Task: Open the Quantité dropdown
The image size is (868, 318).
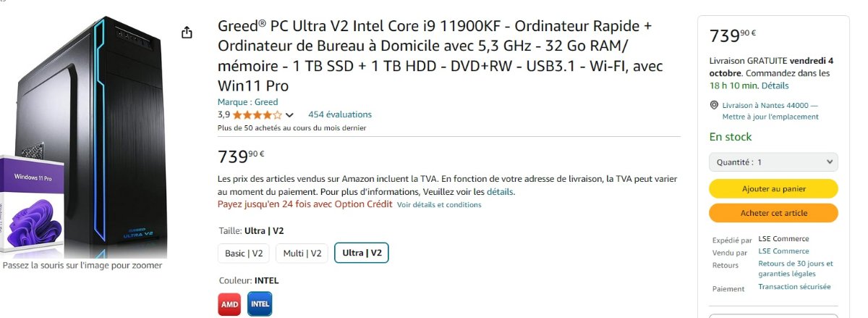Action: coord(773,162)
